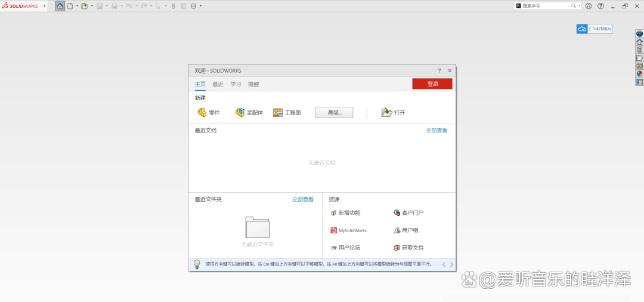
Task: Open Options with the gear icon
Action: point(193,6)
